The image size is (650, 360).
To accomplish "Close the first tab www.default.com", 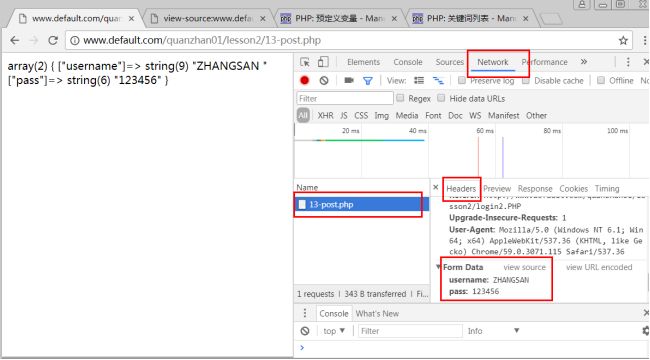I will [131, 19].
